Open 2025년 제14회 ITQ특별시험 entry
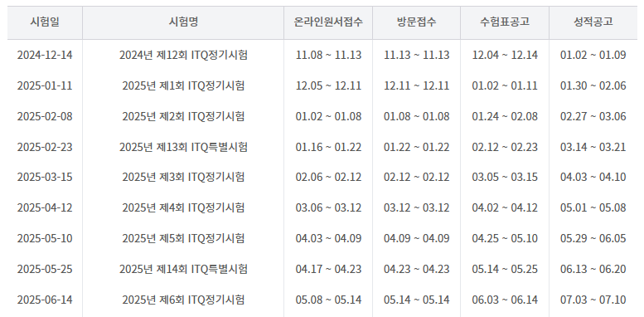The height and width of the screenshot is (317, 644). (183, 270)
